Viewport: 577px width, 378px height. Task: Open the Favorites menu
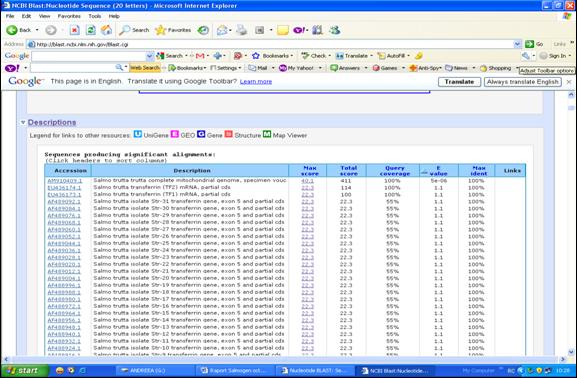(69, 16)
